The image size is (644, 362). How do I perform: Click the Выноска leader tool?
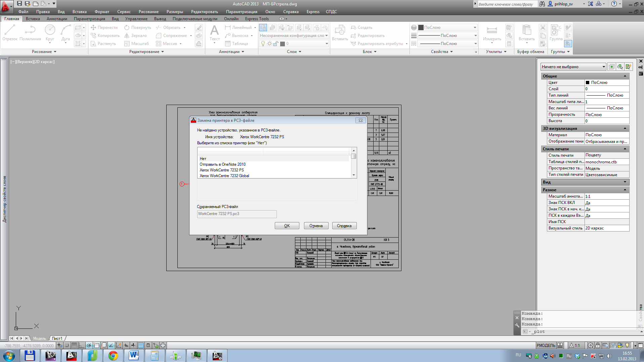tap(237, 36)
